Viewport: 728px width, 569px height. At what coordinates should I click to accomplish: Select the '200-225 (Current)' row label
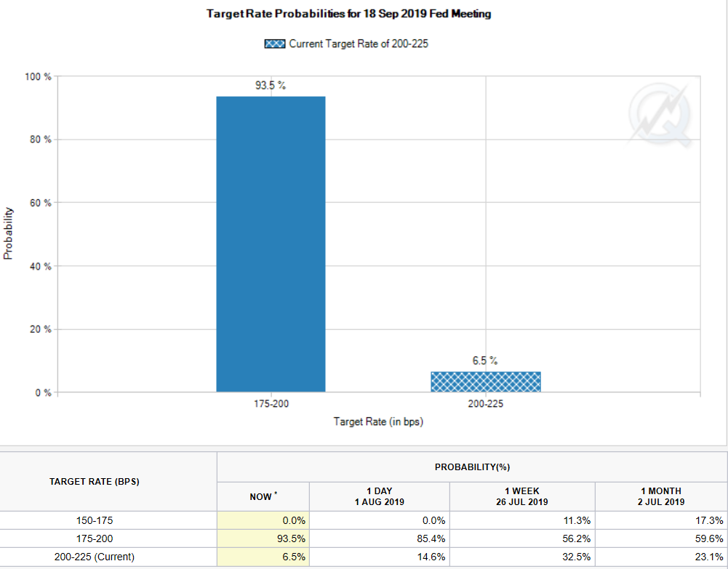click(95, 557)
